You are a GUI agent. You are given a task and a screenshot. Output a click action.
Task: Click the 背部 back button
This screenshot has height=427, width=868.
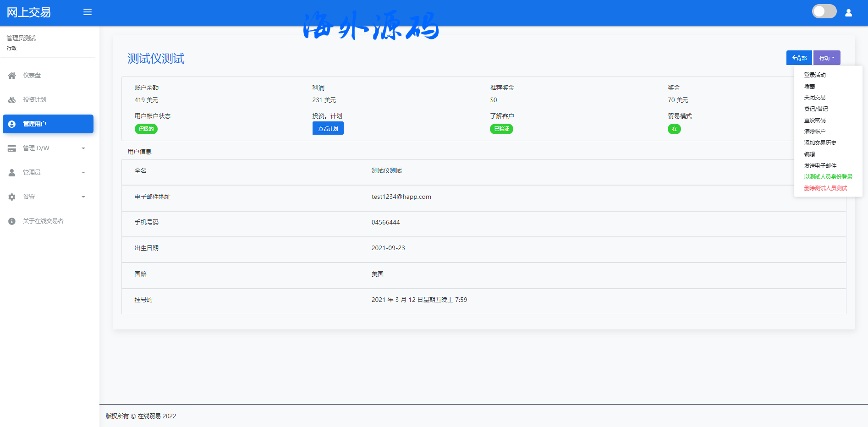tap(799, 58)
